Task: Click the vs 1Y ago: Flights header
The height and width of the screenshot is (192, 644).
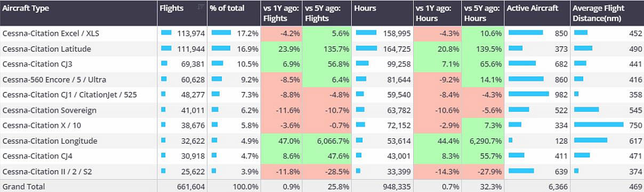Action: coord(281,13)
